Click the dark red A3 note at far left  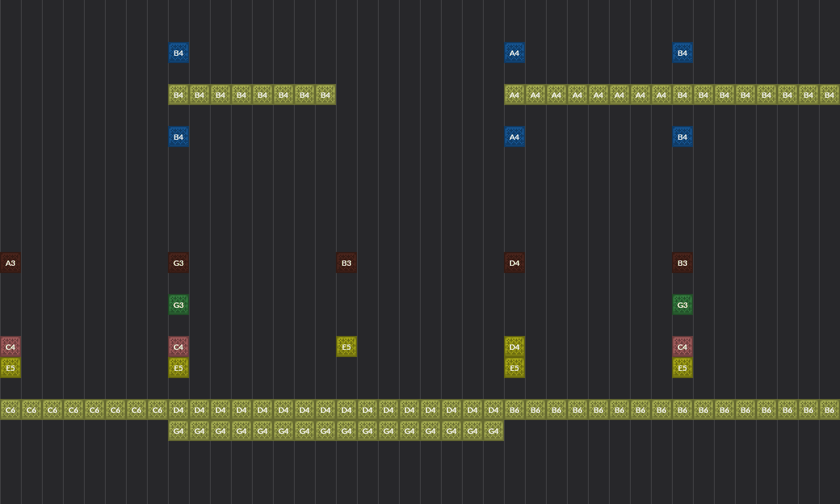(x=10, y=262)
